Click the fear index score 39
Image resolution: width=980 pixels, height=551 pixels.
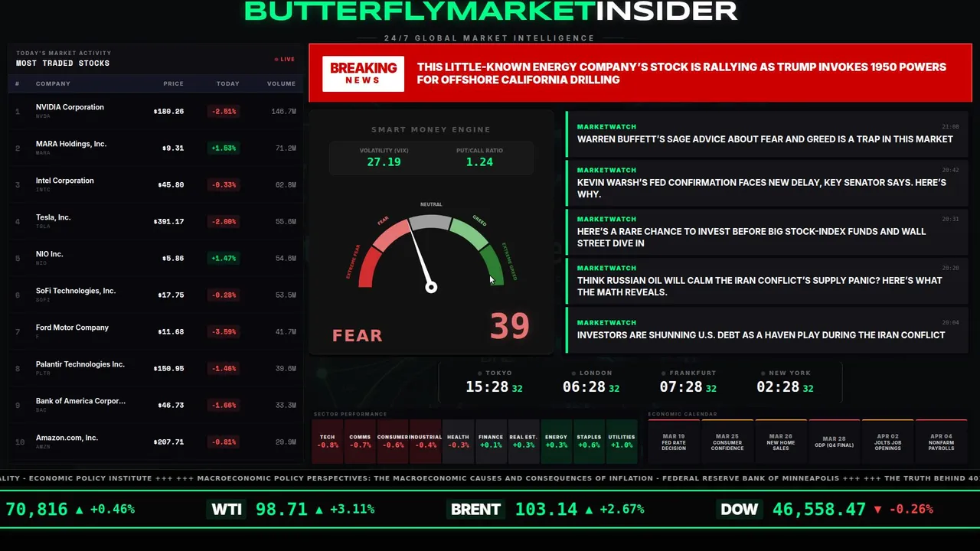(x=509, y=327)
